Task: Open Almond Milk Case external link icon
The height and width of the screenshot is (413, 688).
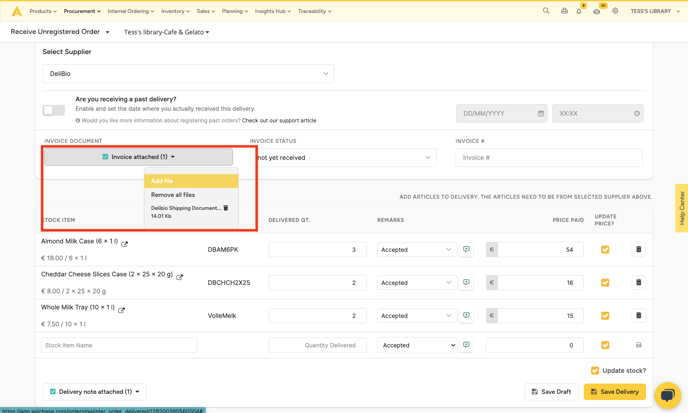Action: [125, 244]
